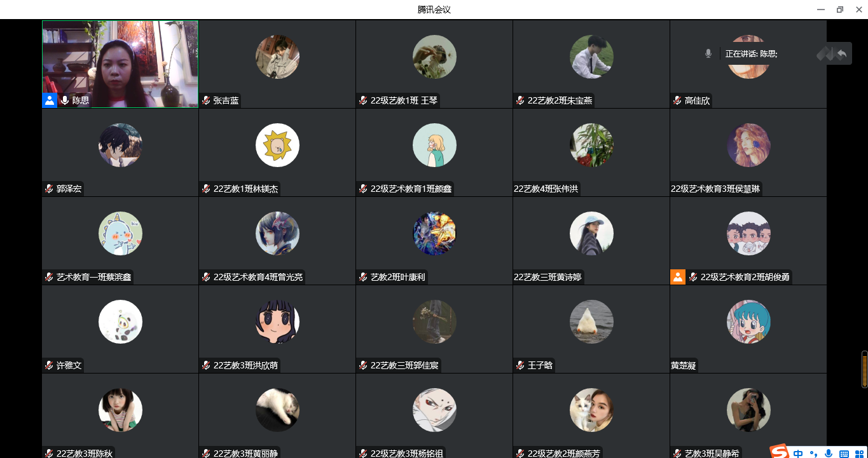Click the blue host badge beside 陈思
868x458 pixels.
coord(50,100)
